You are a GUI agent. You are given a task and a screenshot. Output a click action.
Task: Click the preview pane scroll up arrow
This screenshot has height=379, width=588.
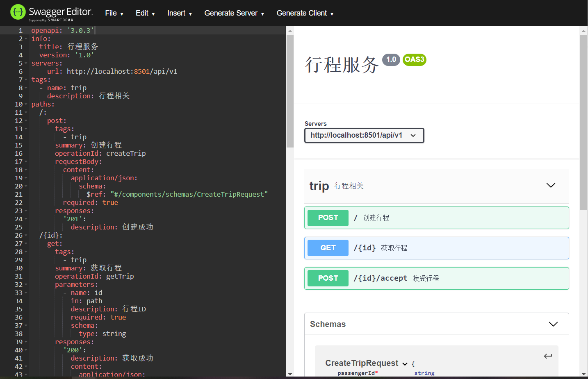coord(583,31)
